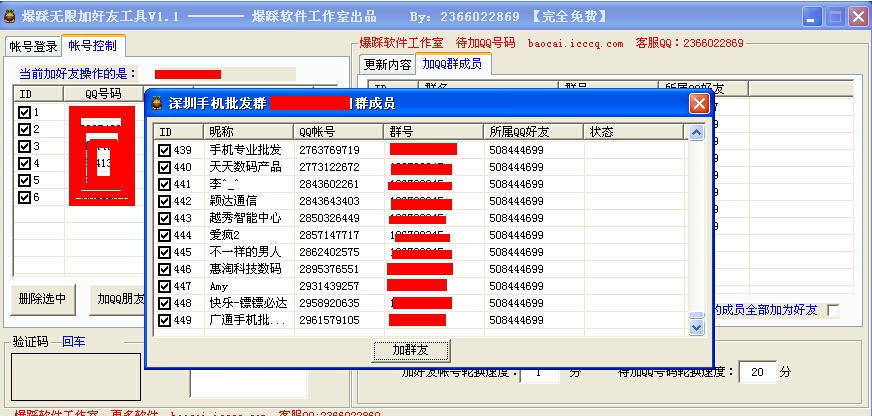Click QQ number 2857147717
This screenshot has height=416, width=872.
click(x=329, y=235)
